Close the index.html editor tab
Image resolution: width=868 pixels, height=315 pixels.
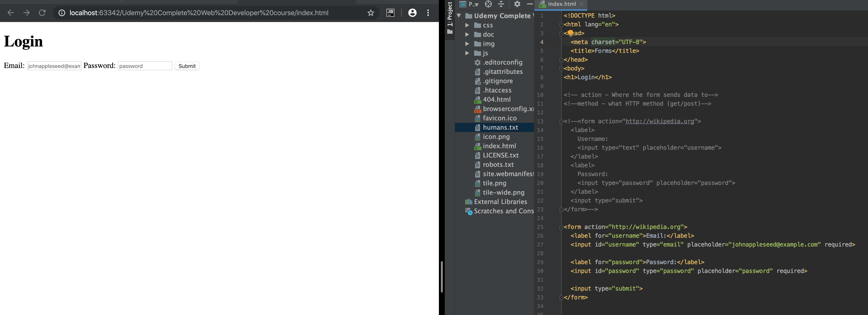pyautogui.click(x=581, y=4)
